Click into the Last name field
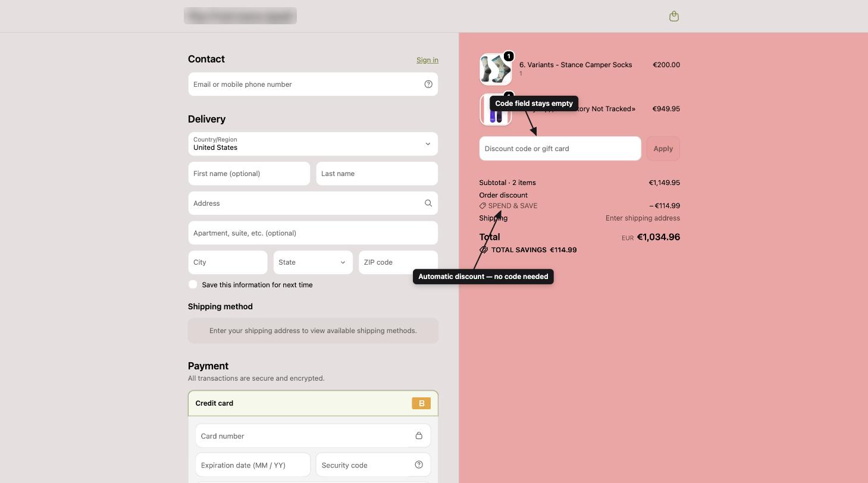 [377, 174]
